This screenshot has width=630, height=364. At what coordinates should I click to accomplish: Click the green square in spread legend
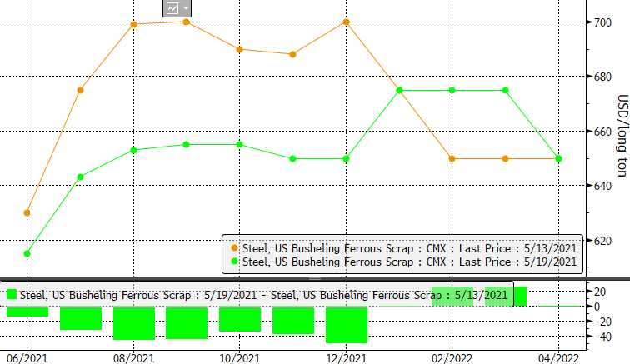click(x=11, y=294)
